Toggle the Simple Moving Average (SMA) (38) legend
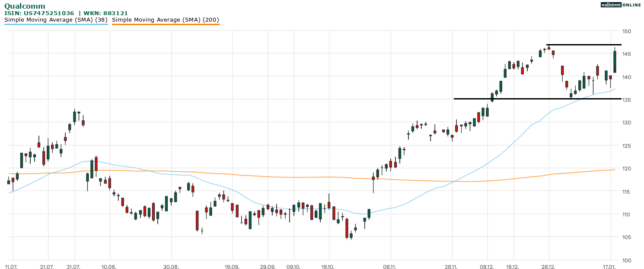 (56, 19)
